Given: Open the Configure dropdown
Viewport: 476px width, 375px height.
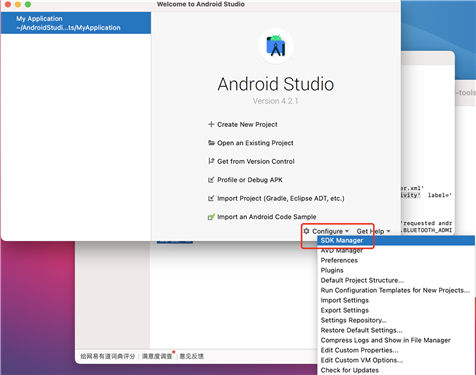Looking at the screenshot, I should (326, 231).
